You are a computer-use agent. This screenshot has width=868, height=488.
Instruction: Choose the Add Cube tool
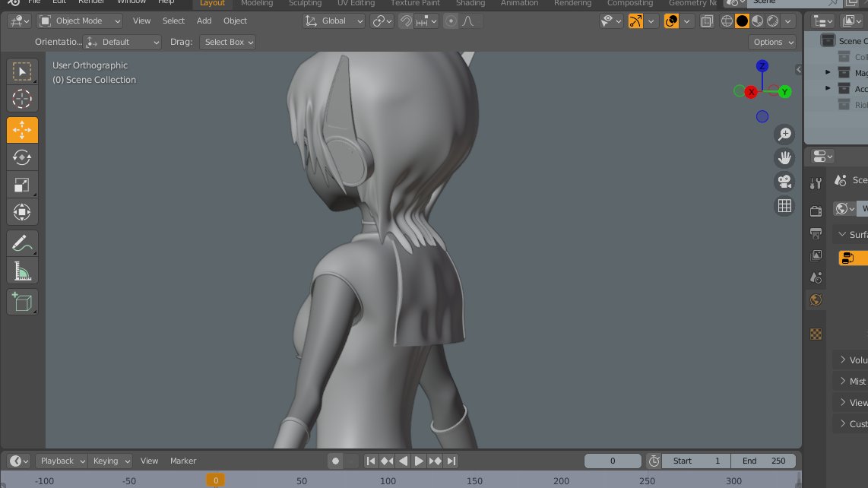(x=22, y=302)
